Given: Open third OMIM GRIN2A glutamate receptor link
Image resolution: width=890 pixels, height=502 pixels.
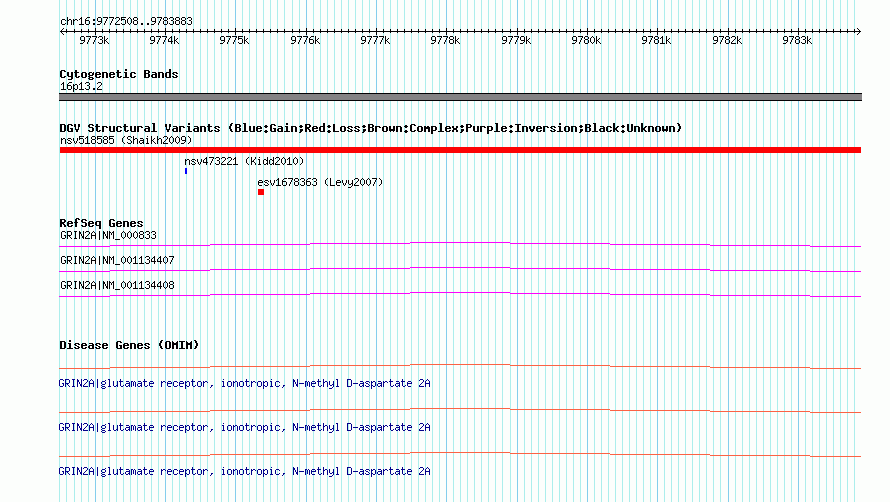Looking at the screenshot, I should coord(245,471).
